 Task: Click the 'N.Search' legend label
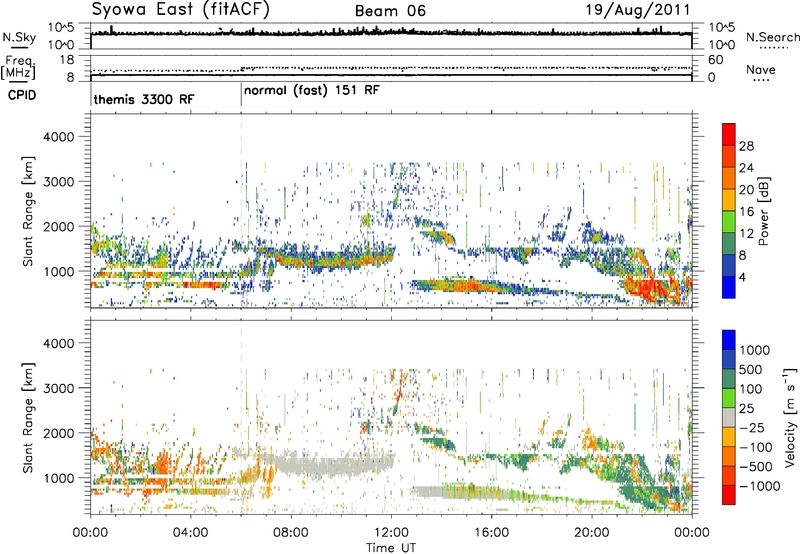pyautogui.click(x=772, y=37)
